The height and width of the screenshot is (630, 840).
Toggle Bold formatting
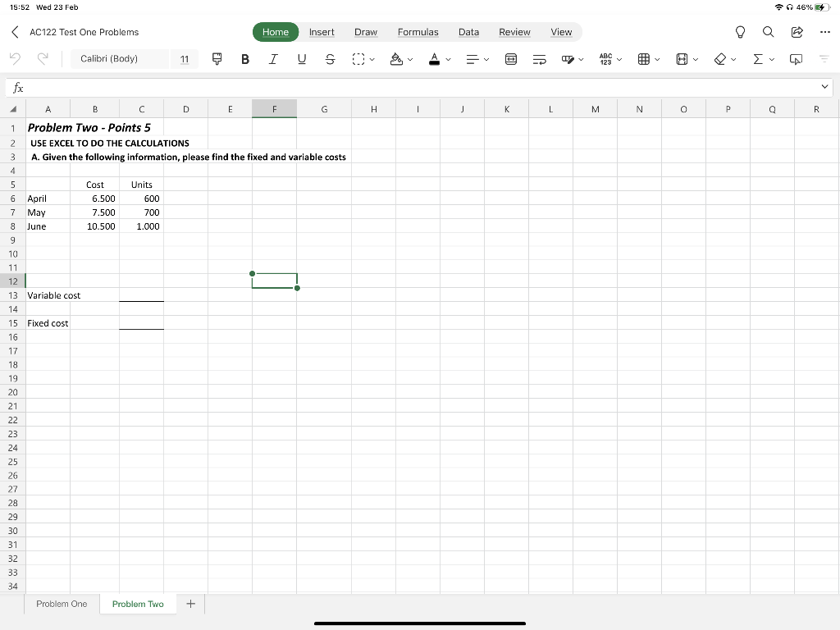[x=244, y=59]
